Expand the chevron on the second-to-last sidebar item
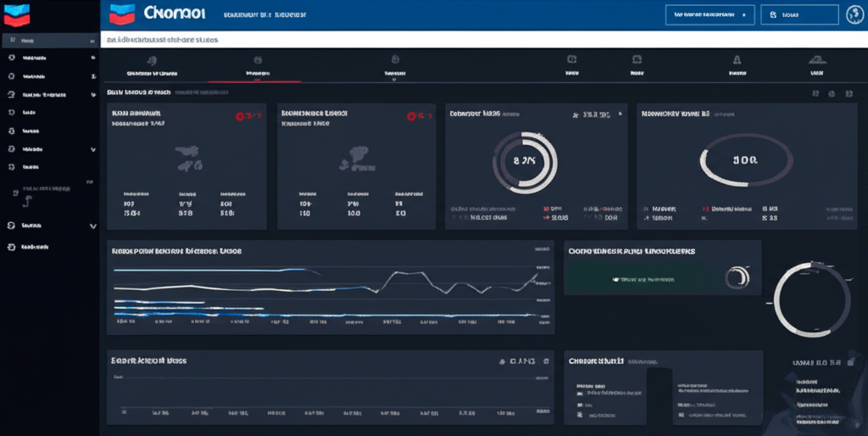Screen dimensions: 868x436 92,226
